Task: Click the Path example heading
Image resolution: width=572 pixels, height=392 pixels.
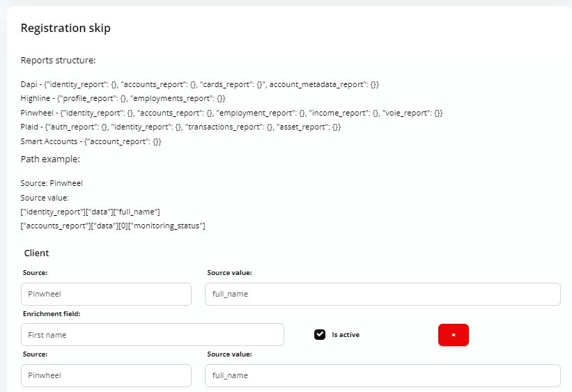Action: pos(50,159)
